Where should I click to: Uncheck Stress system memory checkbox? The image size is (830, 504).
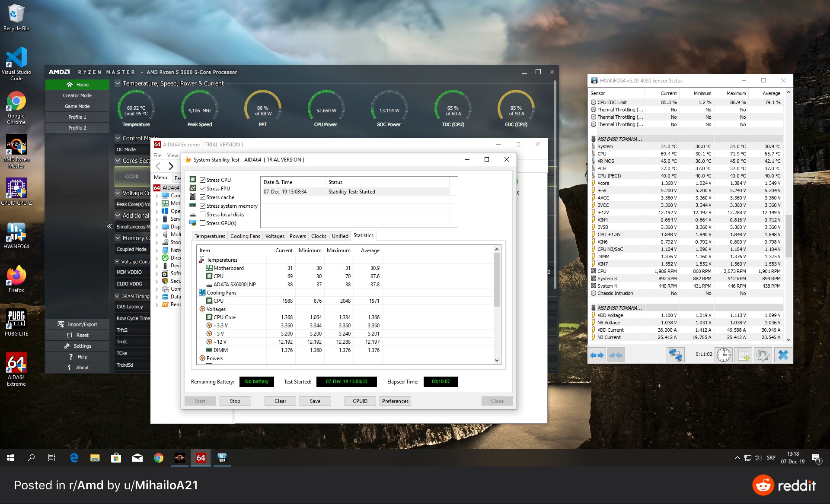click(x=202, y=206)
